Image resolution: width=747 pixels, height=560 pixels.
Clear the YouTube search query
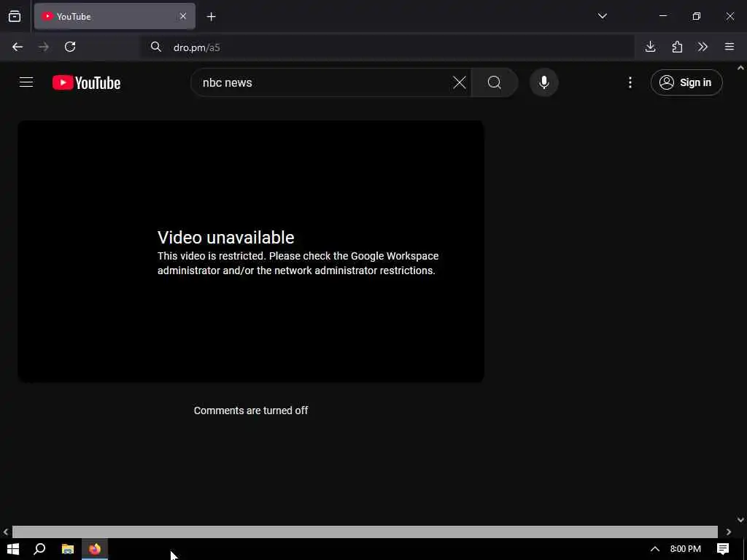[460, 82]
